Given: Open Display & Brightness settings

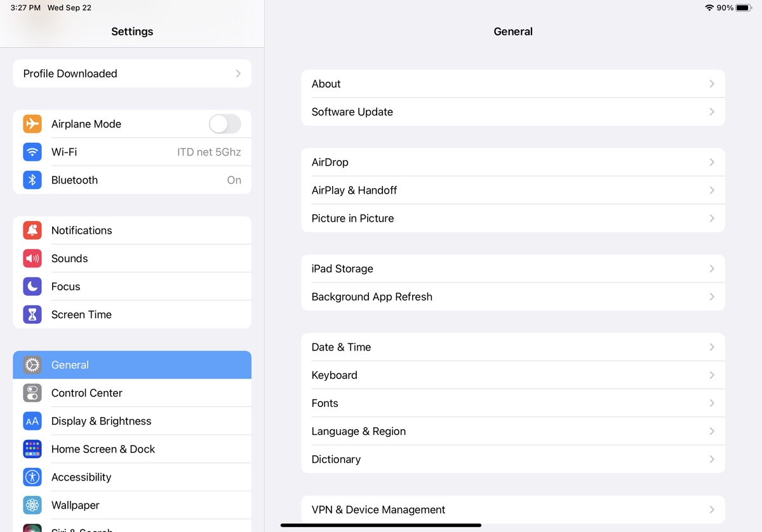Looking at the screenshot, I should pyautogui.click(x=102, y=421).
